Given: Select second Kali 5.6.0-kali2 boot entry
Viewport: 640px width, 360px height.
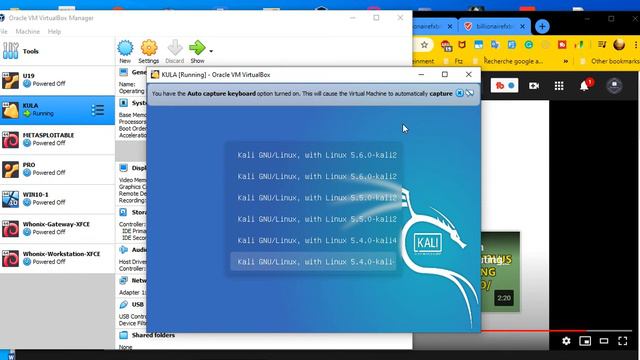Looking at the screenshot, I should [317, 176].
